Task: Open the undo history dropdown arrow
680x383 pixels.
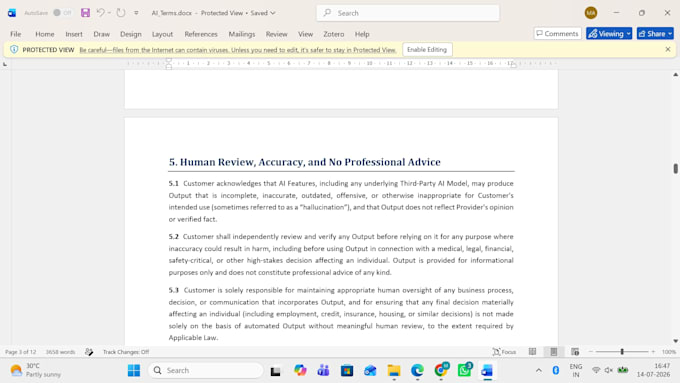Action: pos(109,13)
